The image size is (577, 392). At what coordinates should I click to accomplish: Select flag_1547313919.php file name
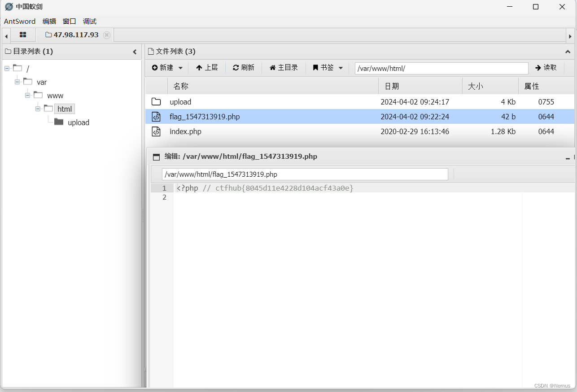pos(205,117)
